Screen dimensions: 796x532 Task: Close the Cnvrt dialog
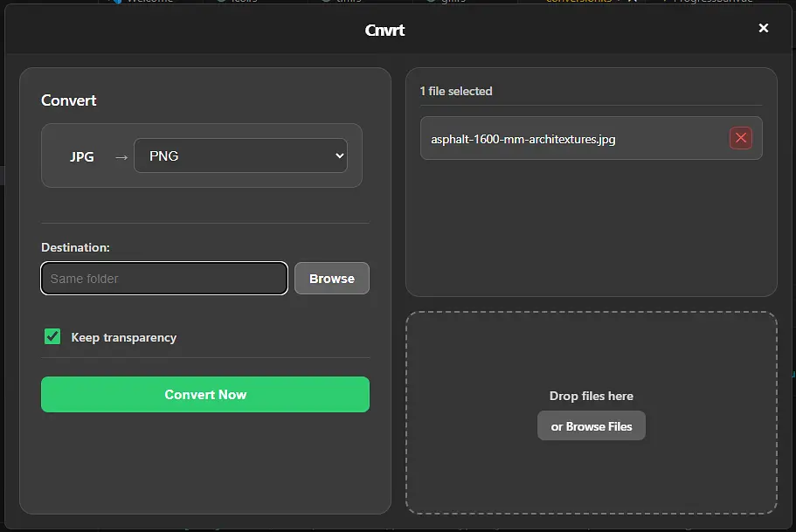(763, 28)
